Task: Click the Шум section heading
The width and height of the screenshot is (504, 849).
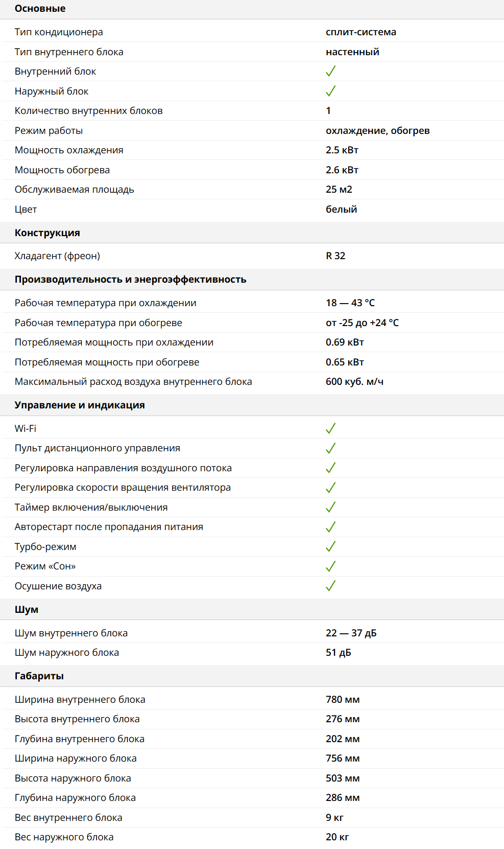Action: (27, 610)
